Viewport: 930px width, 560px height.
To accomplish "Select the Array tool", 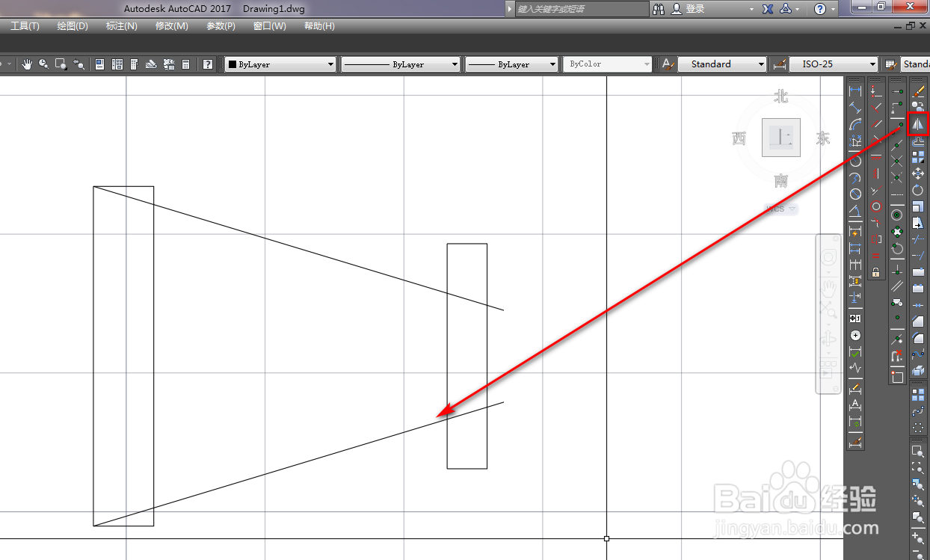I will pyautogui.click(x=918, y=157).
